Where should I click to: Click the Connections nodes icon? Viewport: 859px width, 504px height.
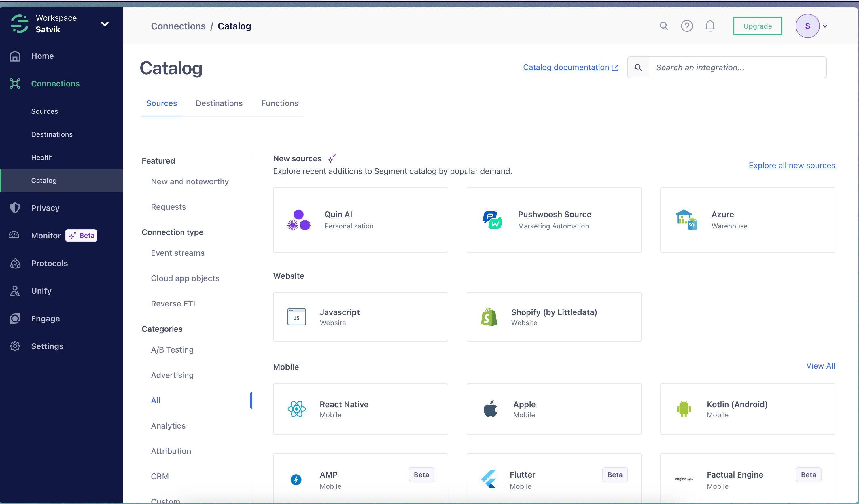click(15, 84)
